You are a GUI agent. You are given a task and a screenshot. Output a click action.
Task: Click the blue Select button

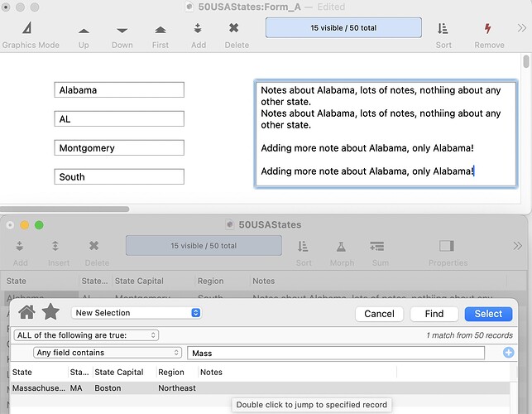(x=488, y=314)
